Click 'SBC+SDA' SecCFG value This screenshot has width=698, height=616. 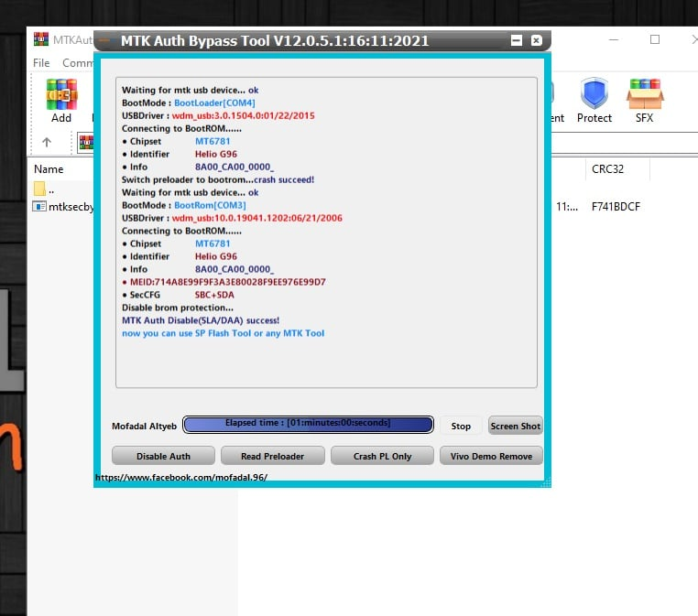click(214, 295)
